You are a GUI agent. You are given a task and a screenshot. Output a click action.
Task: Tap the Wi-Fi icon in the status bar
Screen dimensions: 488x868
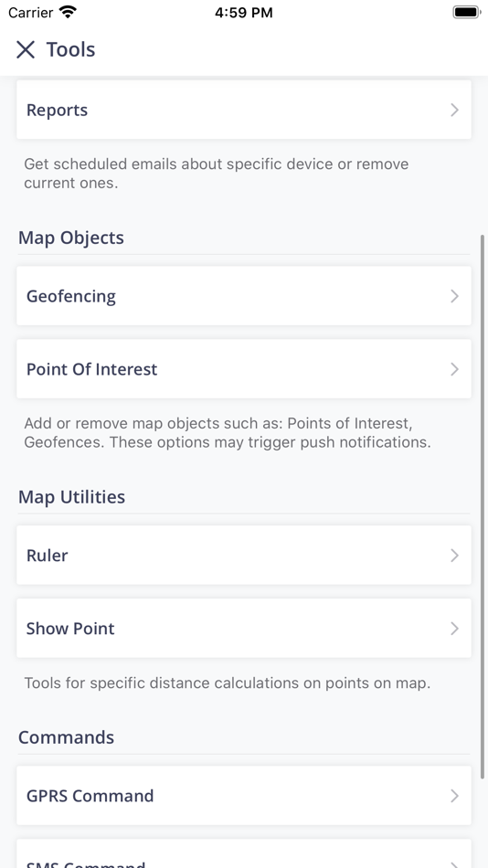click(x=69, y=12)
